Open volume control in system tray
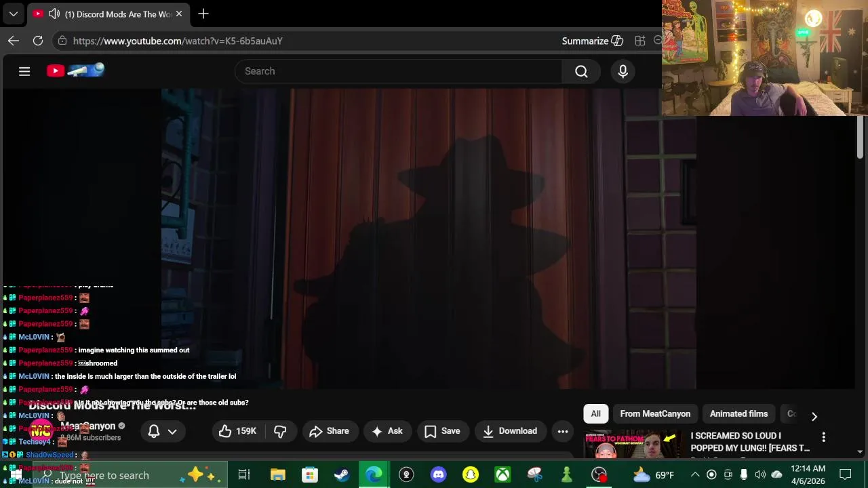868x488 pixels. [x=760, y=475]
